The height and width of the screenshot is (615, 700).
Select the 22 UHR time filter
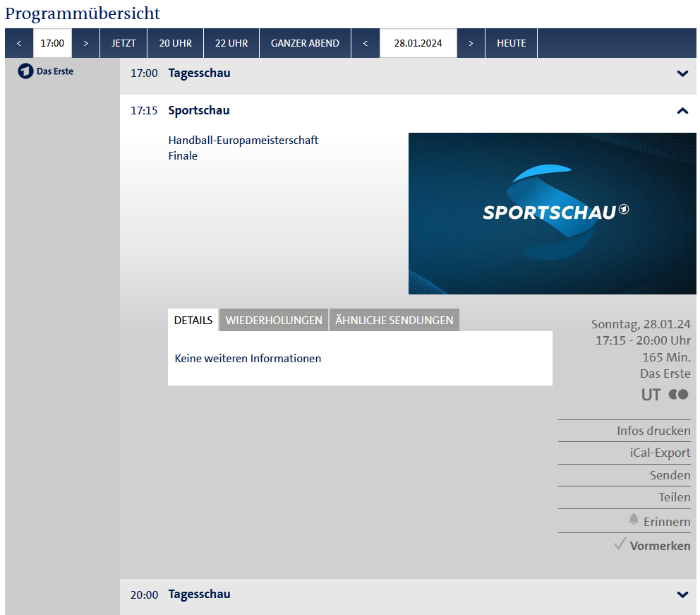coord(231,43)
